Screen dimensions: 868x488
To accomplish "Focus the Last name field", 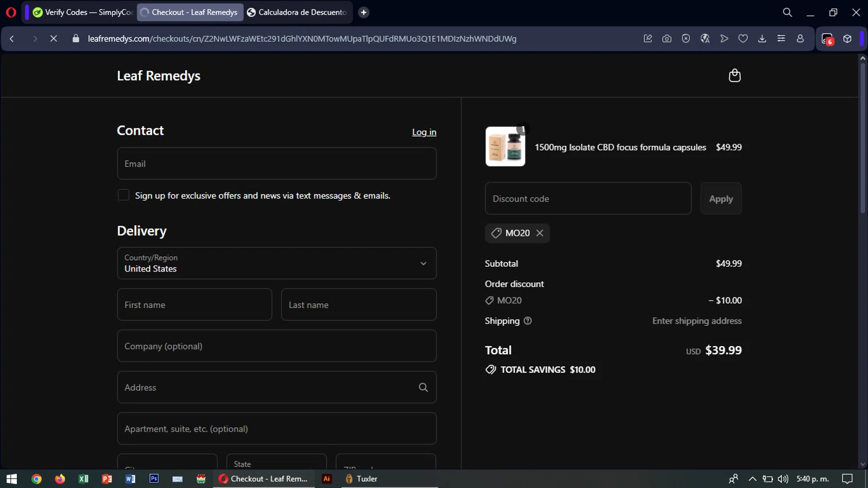I will pos(359,304).
